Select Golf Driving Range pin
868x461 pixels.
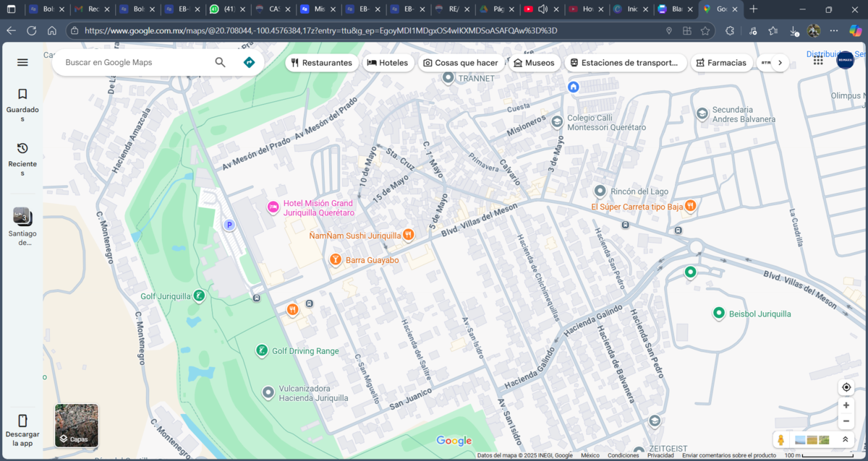(x=261, y=350)
